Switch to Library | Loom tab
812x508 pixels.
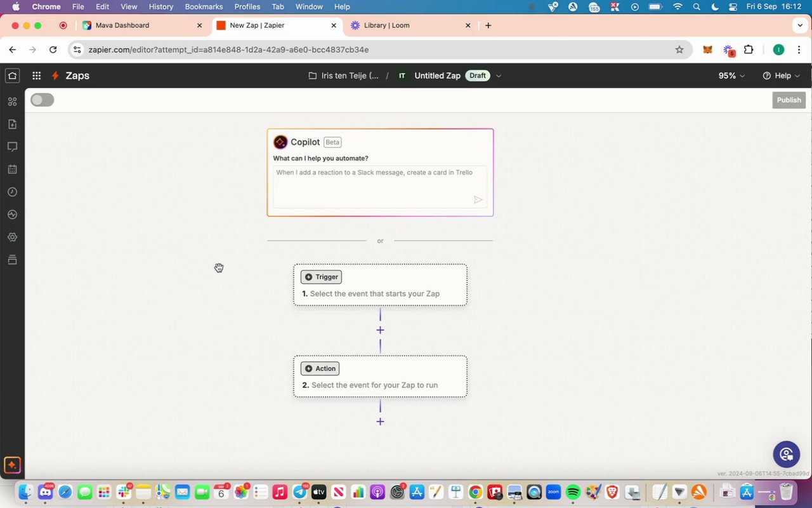coord(410,25)
